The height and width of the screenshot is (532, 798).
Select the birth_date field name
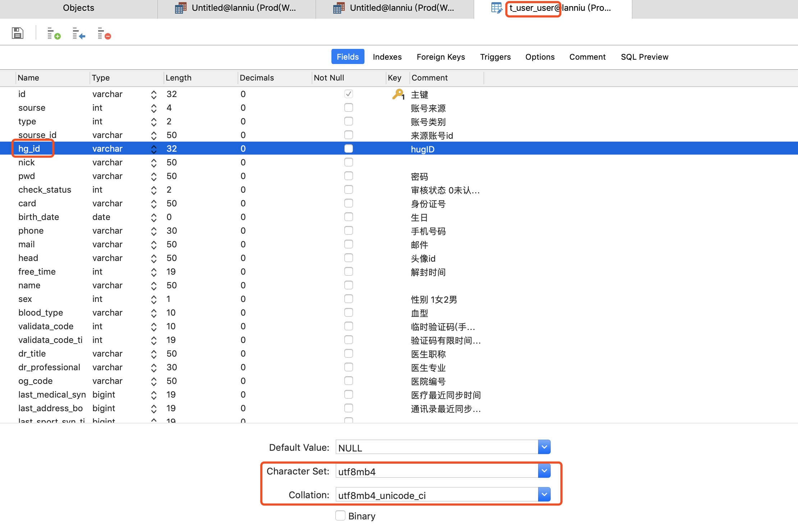39,217
